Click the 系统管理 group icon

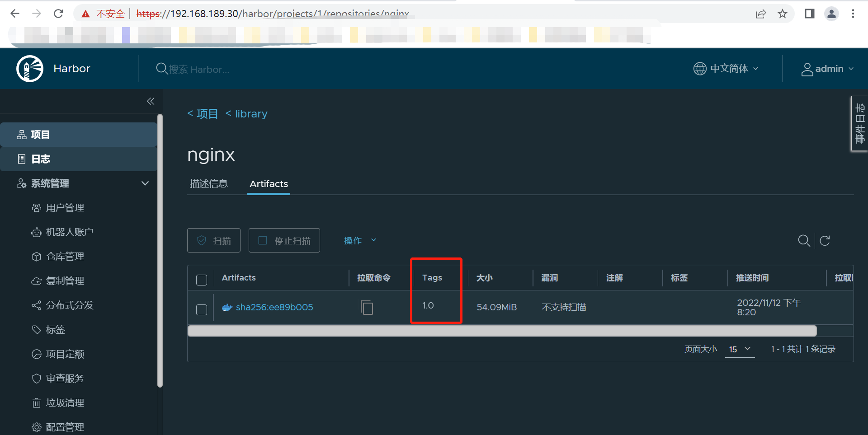[21, 183]
